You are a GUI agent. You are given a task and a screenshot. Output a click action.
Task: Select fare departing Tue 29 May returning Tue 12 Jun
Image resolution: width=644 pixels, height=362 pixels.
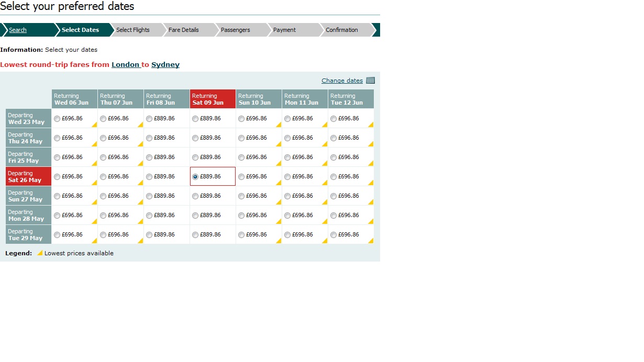pos(334,235)
